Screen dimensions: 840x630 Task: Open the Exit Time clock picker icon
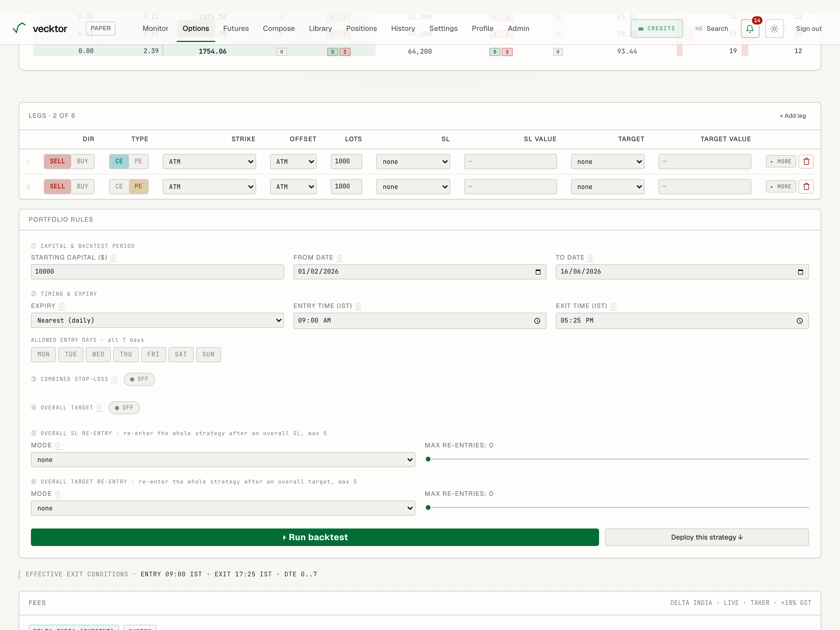click(799, 321)
